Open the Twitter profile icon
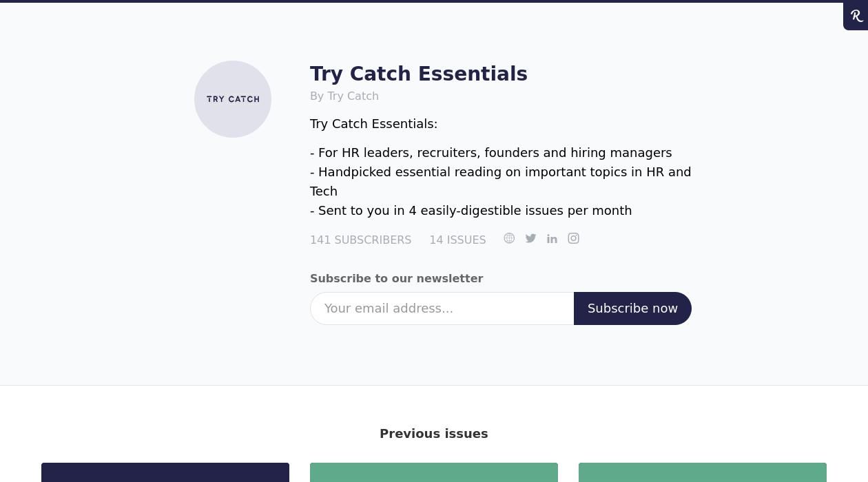868x482 pixels. (x=530, y=238)
